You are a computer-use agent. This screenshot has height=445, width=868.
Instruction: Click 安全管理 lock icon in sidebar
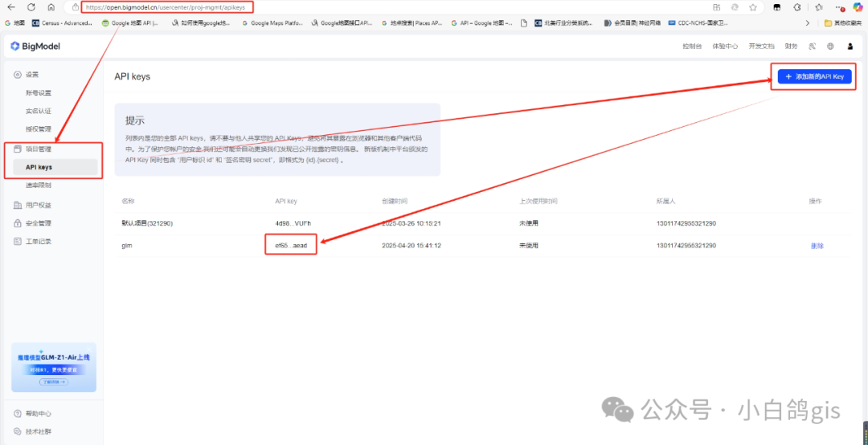coord(17,223)
